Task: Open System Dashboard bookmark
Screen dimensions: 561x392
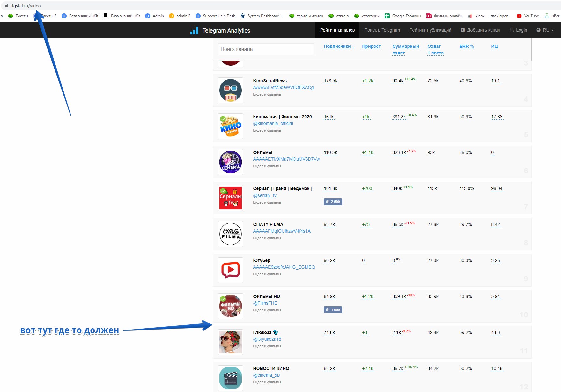Action: [x=261, y=16]
